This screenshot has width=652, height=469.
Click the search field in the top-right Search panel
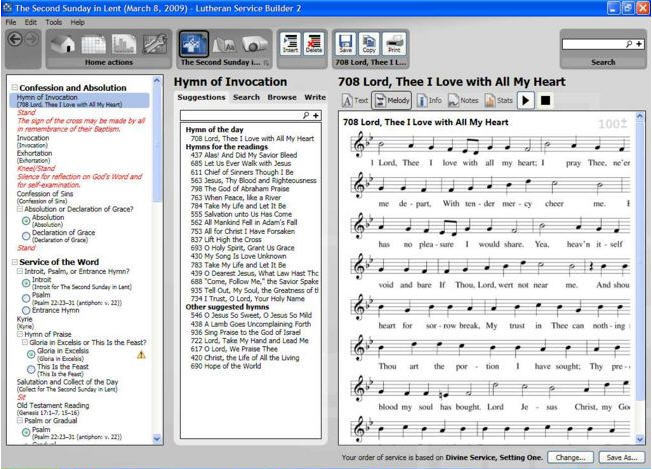pyautogui.click(x=597, y=44)
